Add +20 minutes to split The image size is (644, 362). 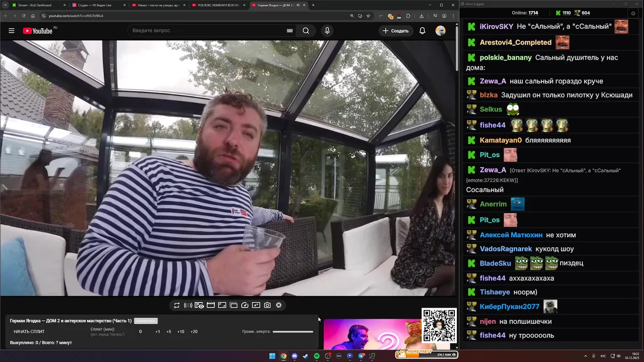pyautogui.click(x=194, y=332)
